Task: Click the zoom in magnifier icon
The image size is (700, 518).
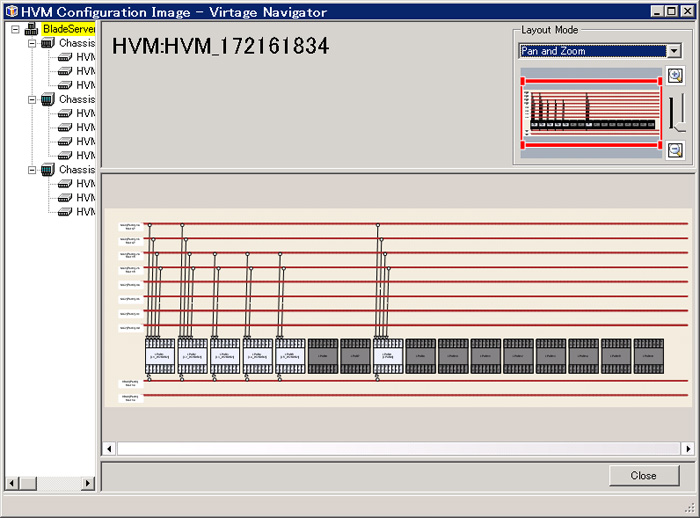Action: 675,75
